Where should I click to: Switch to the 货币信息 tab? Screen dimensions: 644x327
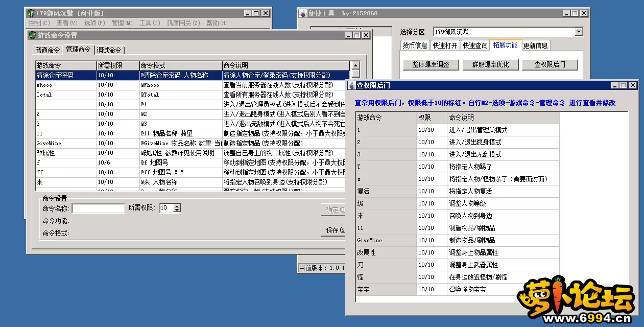415,45
